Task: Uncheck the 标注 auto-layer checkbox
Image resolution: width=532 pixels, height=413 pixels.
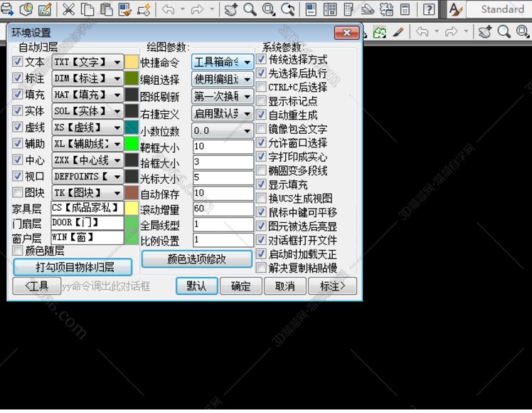Action: (17, 78)
